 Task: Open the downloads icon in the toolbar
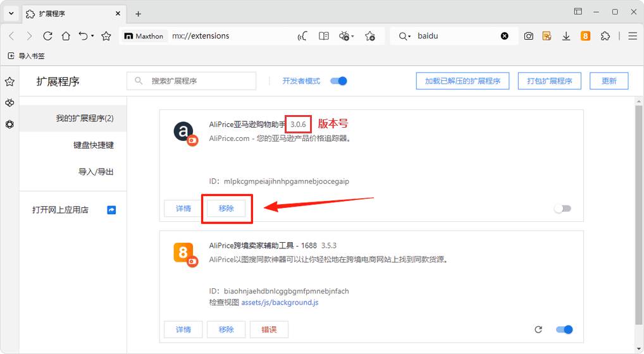566,36
